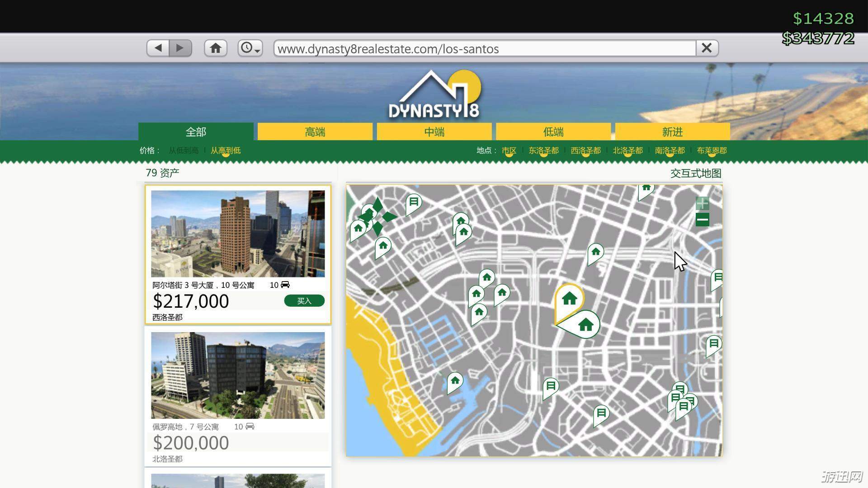Filter location by 布莱恩郡
The height and width of the screenshot is (488, 868).
(x=712, y=150)
